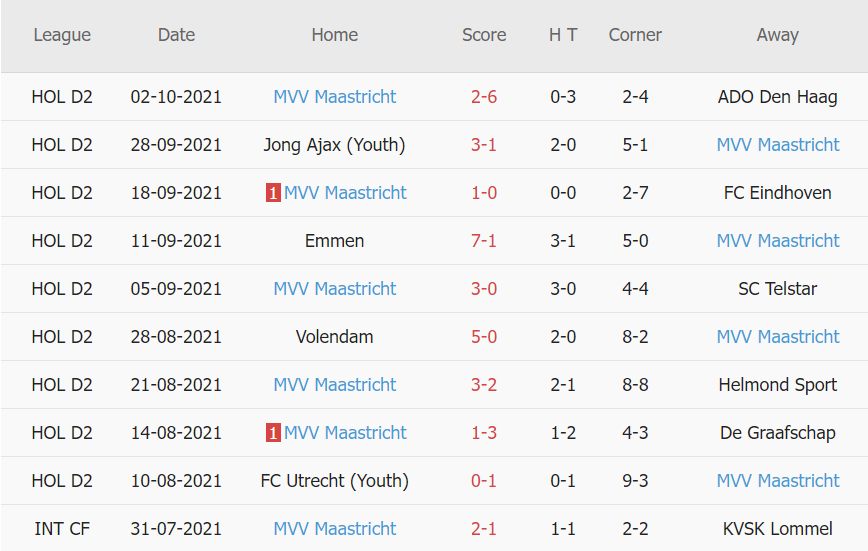Image resolution: width=868 pixels, height=551 pixels.
Task: Click the red card badge on 18-09-2021 row
Action: pyautogui.click(x=272, y=193)
